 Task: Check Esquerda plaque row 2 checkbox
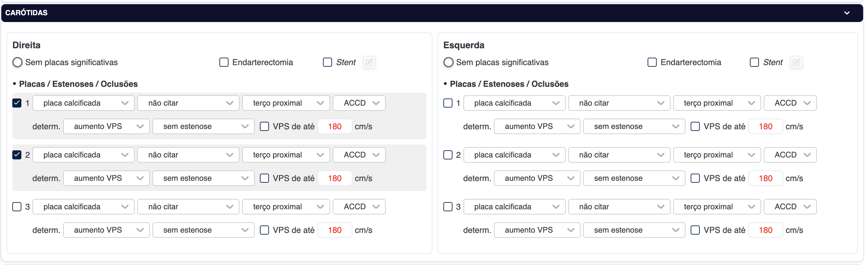(448, 155)
